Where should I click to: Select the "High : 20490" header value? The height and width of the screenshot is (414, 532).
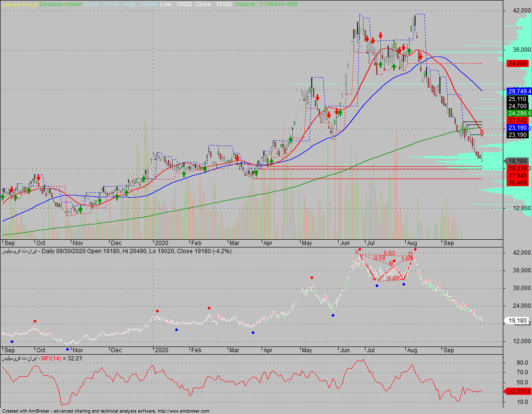140,4
